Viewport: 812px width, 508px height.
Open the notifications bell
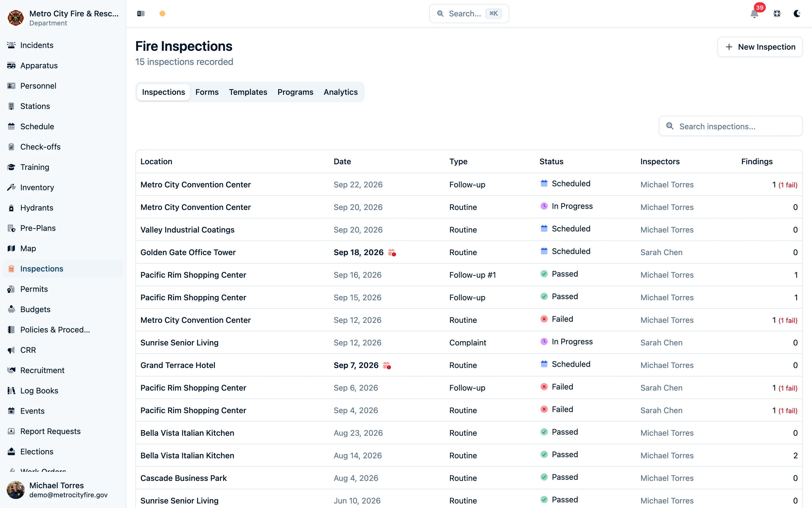754,14
